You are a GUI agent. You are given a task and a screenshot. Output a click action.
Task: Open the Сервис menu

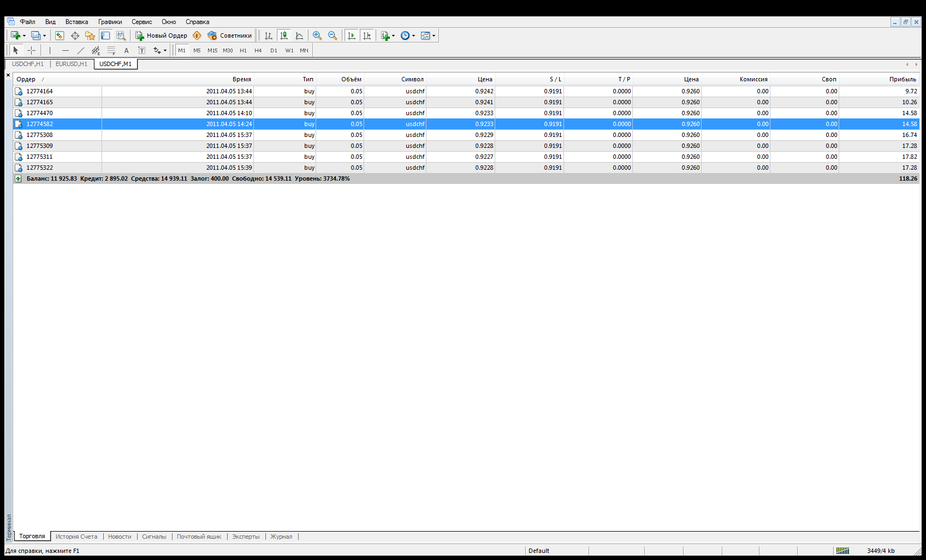141,22
